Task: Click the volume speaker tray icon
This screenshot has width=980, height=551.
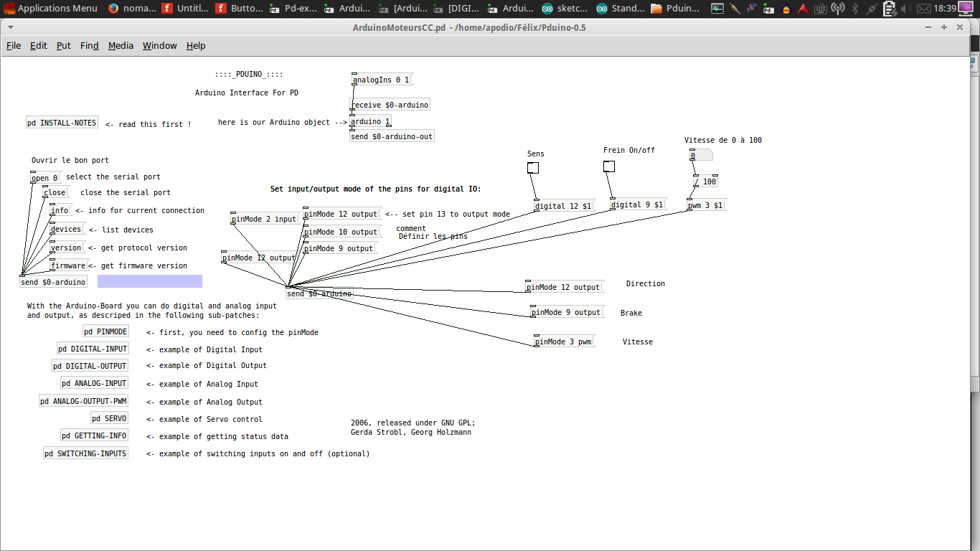Action: 908,9
